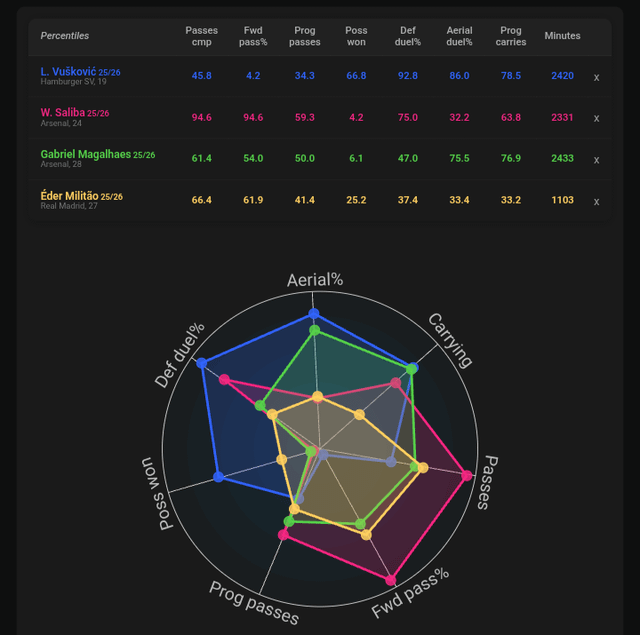Click the Prog passes column header

[305, 36]
